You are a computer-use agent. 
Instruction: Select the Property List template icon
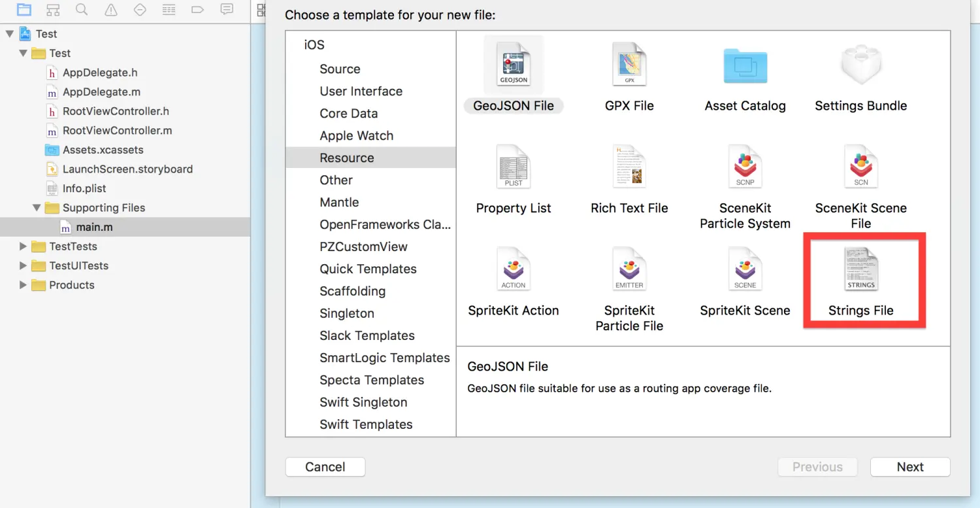(514, 167)
